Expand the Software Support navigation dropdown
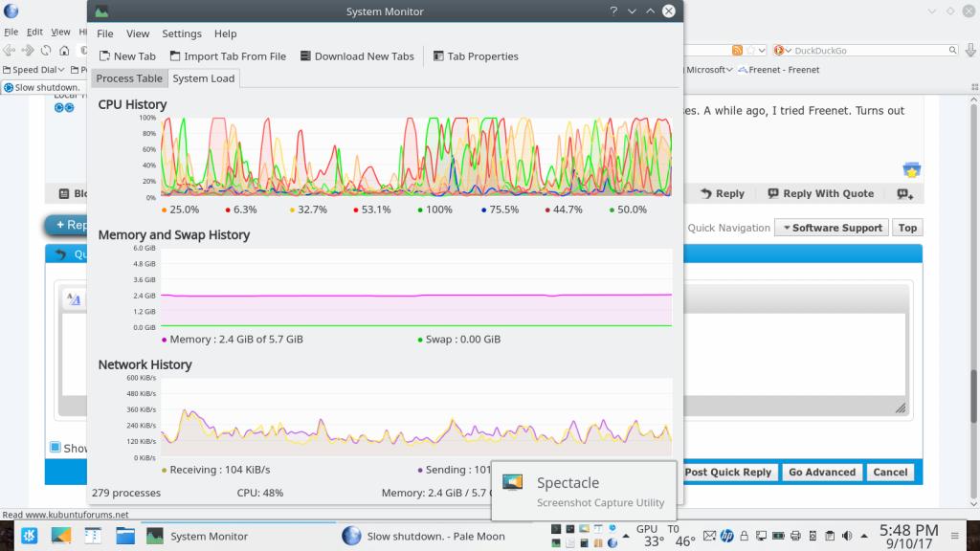 click(831, 228)
